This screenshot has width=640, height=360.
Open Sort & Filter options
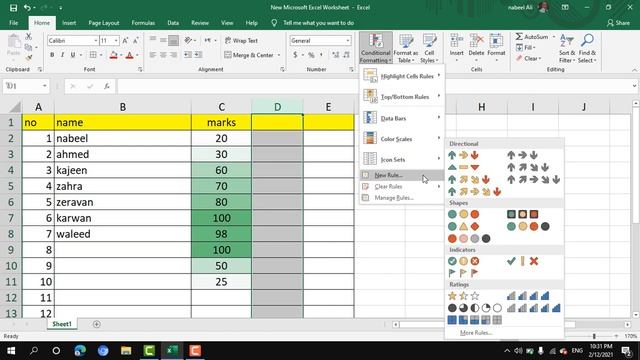(x=567, y=48)
